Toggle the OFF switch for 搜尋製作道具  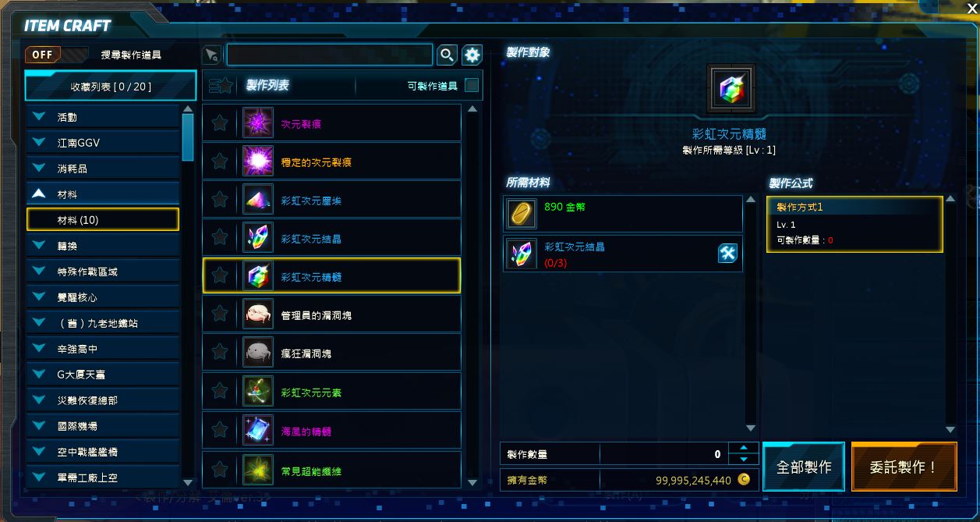[57, 55]
